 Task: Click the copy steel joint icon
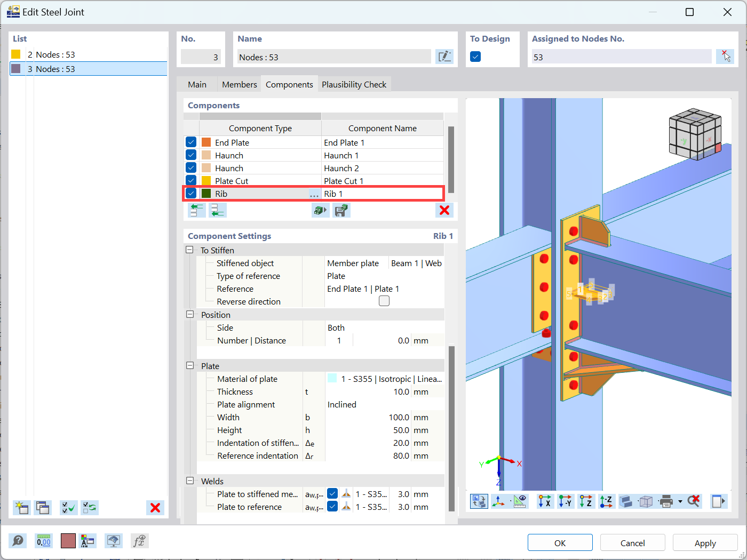coord(43,508)
